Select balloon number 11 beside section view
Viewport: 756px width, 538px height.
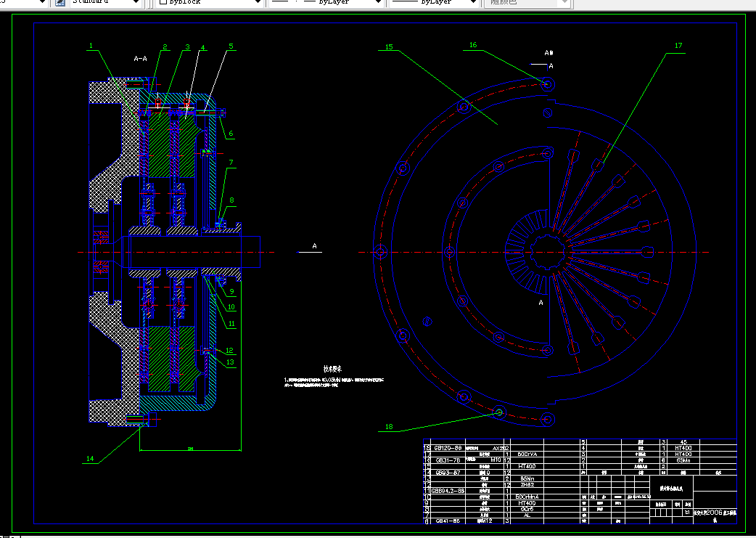[232, 324]
